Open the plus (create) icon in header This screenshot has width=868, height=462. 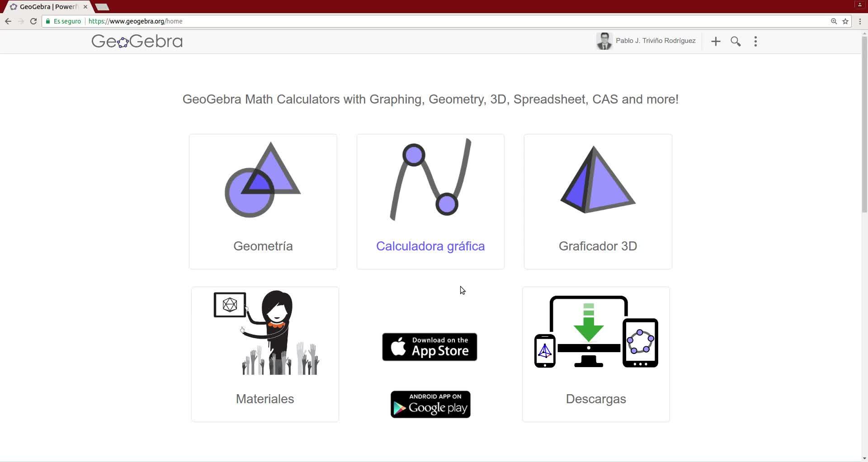(716, 42)
